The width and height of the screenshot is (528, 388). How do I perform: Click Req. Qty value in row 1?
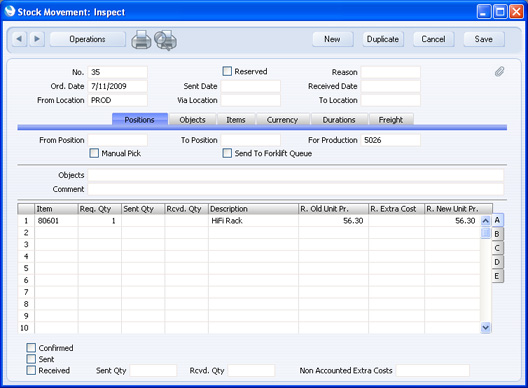pyautogui.click(x=100, y=221)
